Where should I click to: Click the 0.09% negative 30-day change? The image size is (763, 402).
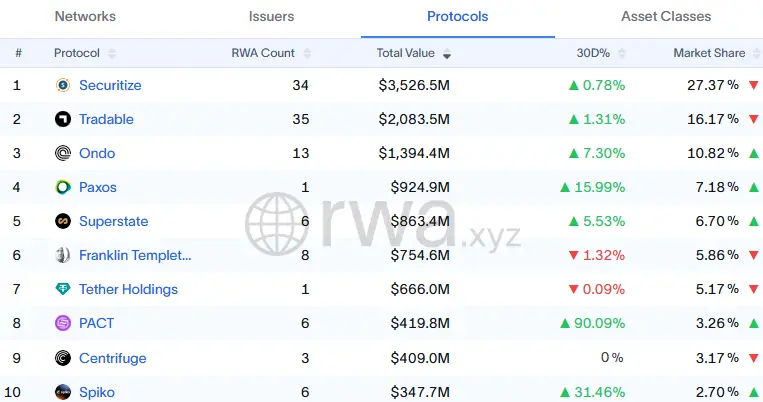[x=604, y=289]
